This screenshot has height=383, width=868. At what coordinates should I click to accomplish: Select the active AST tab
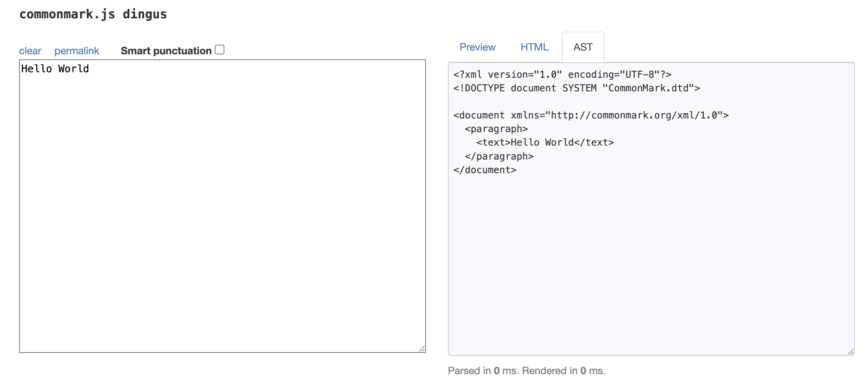tap(582, 47)
